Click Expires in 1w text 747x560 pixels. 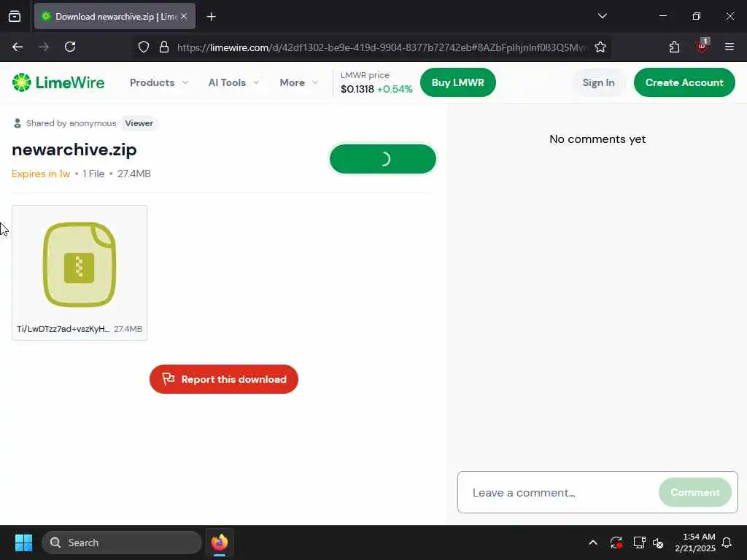(x=41, y=174)
